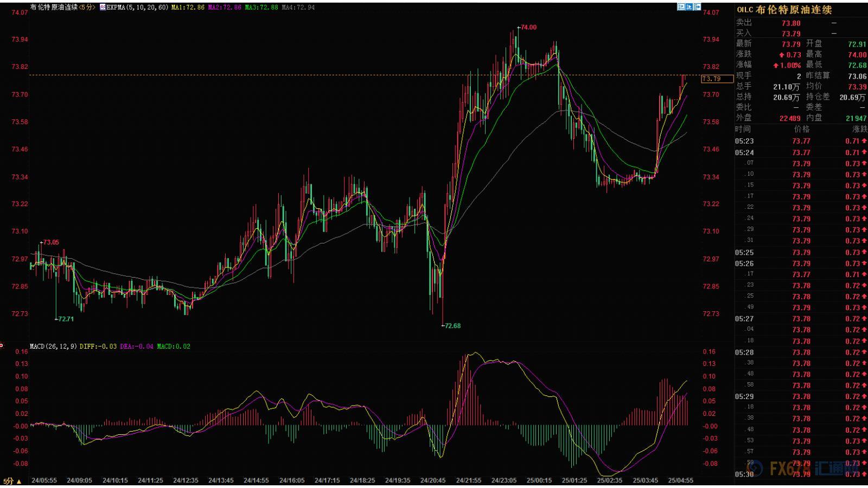Click the 均价 value 73.39
Screen dimensions: 868x488
[x=857, y=87]
